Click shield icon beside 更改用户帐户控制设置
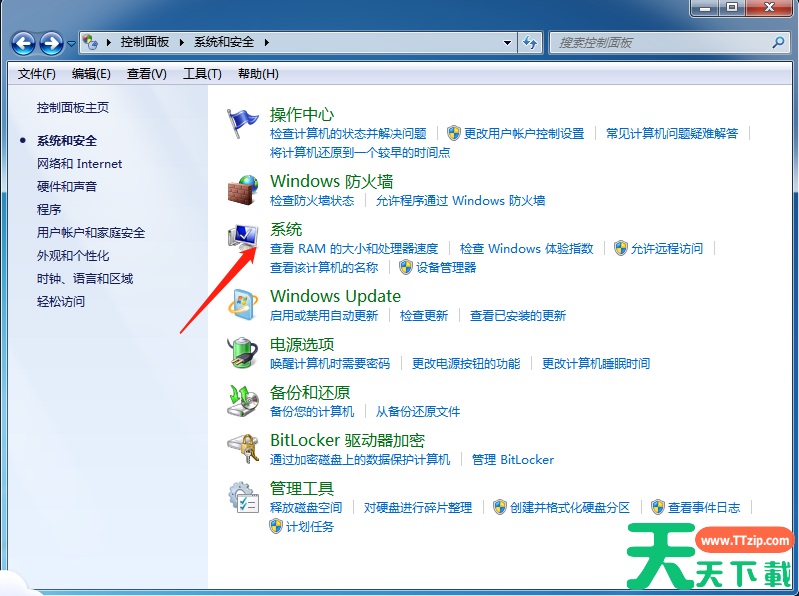The image size is (799, 596). coord(454,133)
